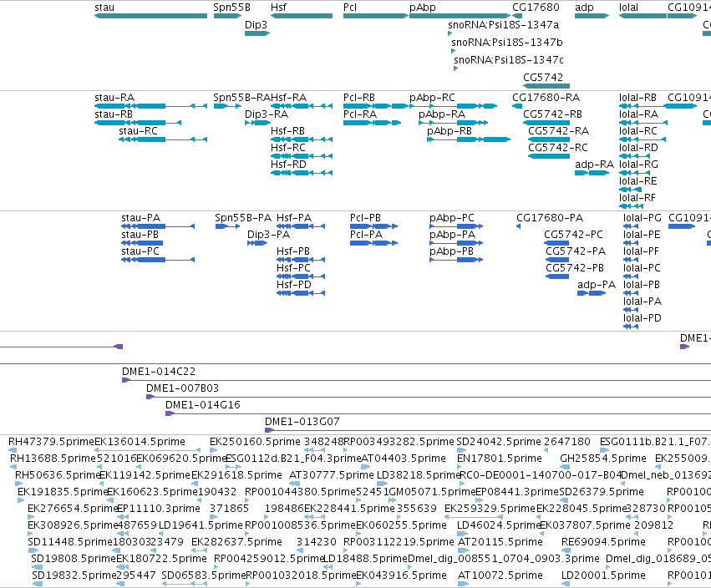Click the DME1-014C22 clone marker
The height and width of the screenshot is (588, 711).
coord(126,380)
